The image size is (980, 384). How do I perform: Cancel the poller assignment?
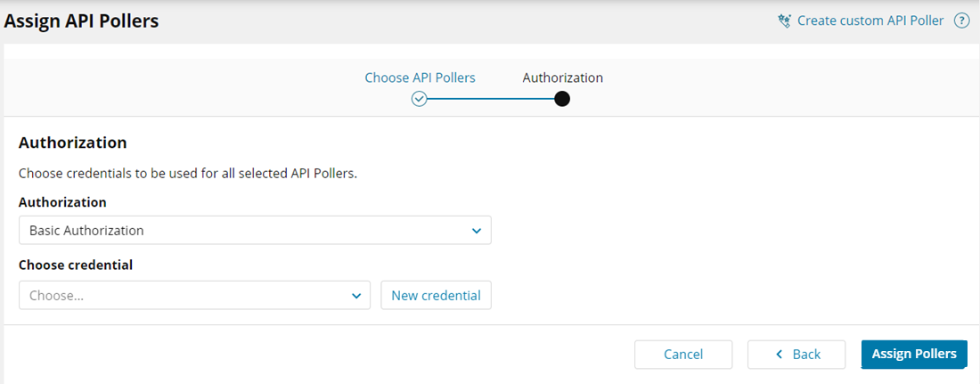pos(683,355)
